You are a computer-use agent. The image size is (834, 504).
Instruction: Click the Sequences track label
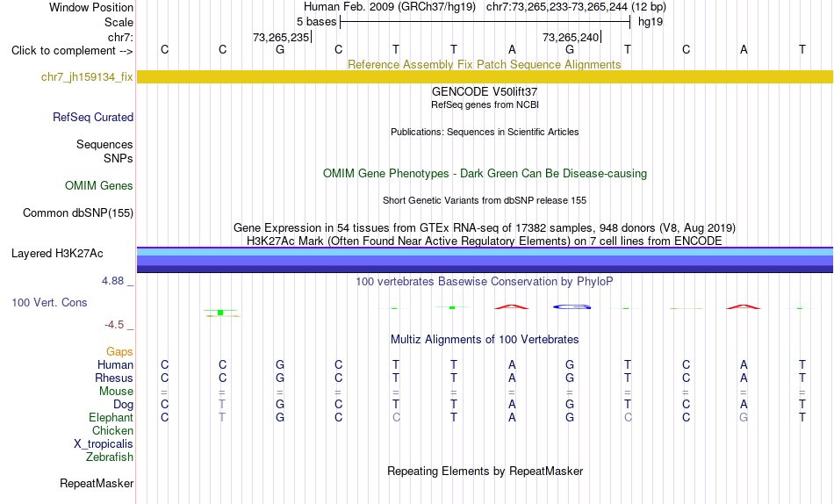coord(104,144)
